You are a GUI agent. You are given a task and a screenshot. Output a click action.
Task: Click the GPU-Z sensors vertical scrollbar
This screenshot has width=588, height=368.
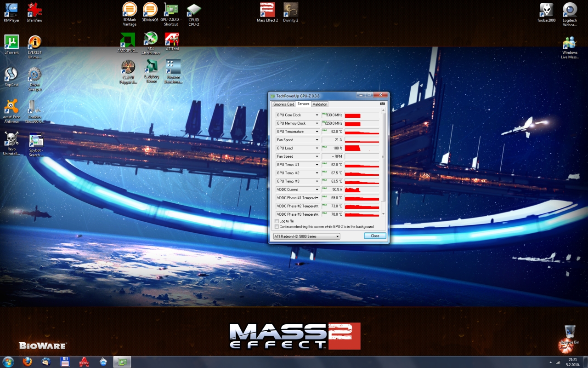(x=384, y=157)
